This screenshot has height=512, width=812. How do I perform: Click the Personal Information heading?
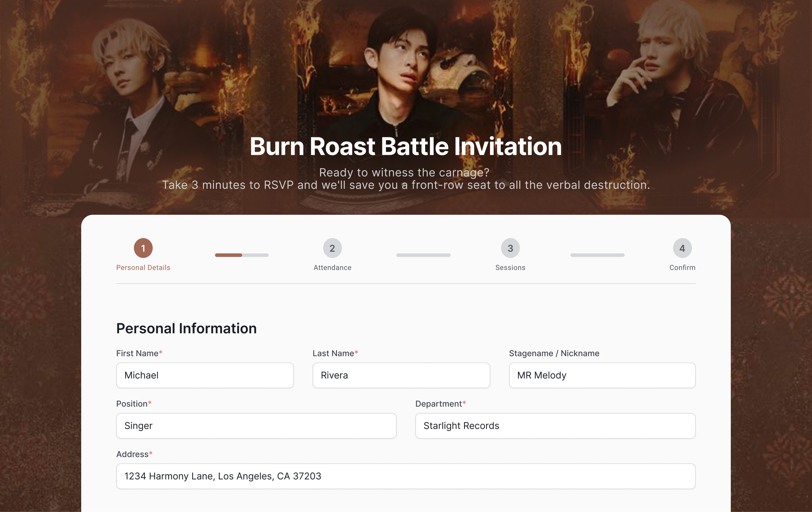point(186,328)
